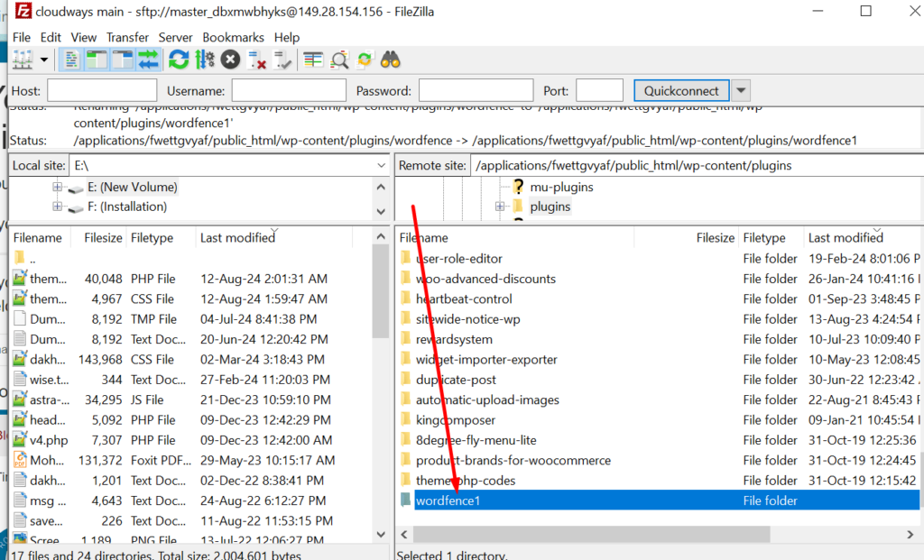Open the Transfer menu
This screenshot has height=560, width=924.
pyautogui.click(x=126, y=37)
